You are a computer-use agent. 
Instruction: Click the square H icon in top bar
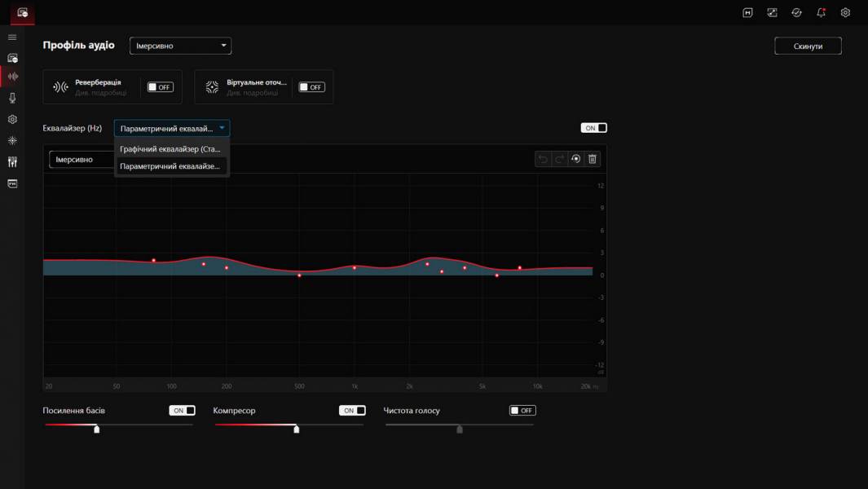pos(747,13)
